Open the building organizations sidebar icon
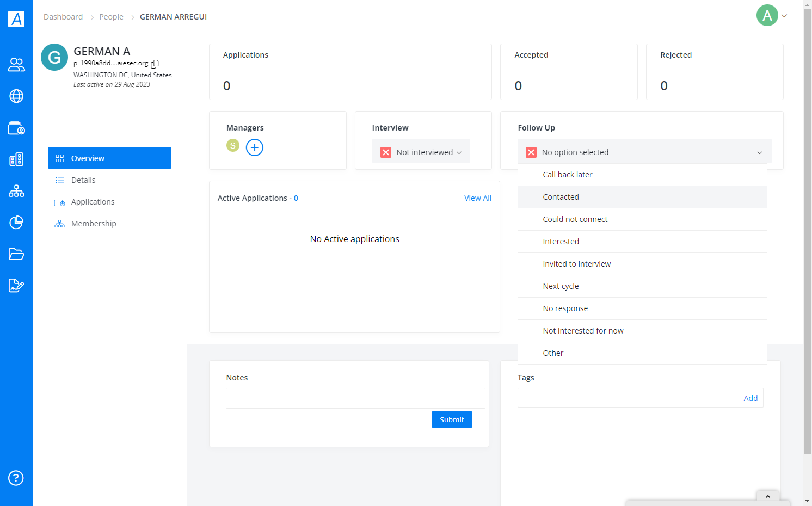The image size is (812, 506). click(16, 159)
